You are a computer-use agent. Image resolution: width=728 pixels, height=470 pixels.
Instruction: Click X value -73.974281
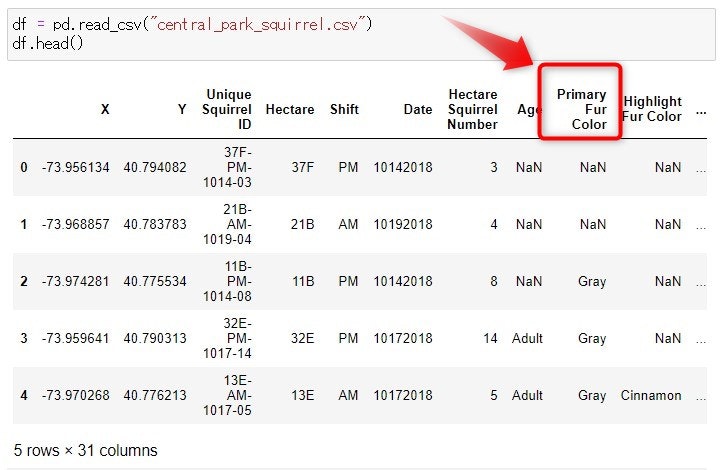75,281
